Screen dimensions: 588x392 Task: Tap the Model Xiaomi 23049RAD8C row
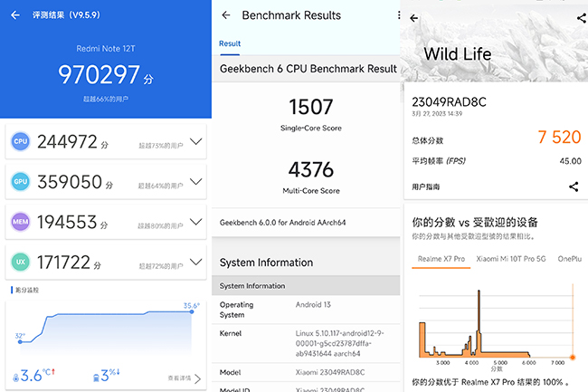[x=306, y=372]
